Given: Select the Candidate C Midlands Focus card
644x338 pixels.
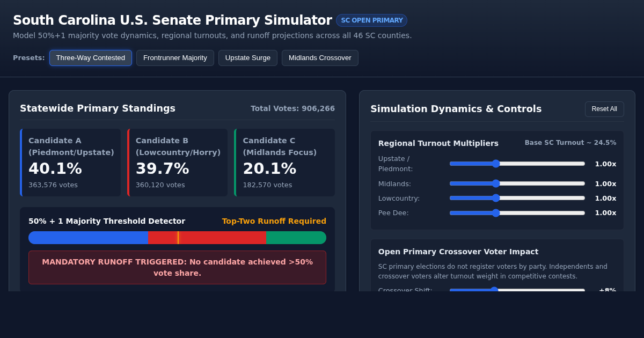Looking at the screenshot, I should pos(284,163).
